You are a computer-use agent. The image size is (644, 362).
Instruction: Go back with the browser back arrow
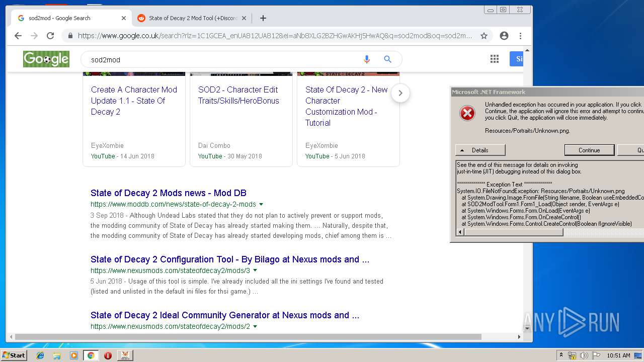click(x=18, y=36)
